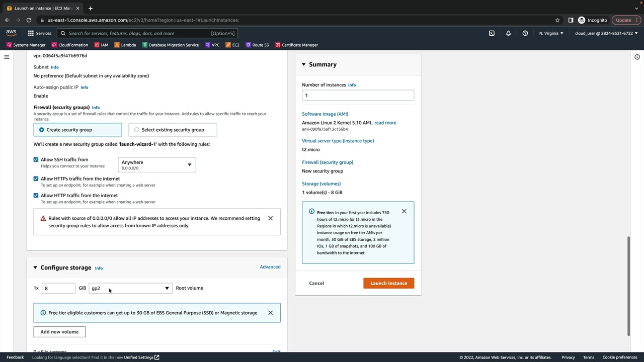Open the Software Image (AMI) summary link

pos(325,114)
